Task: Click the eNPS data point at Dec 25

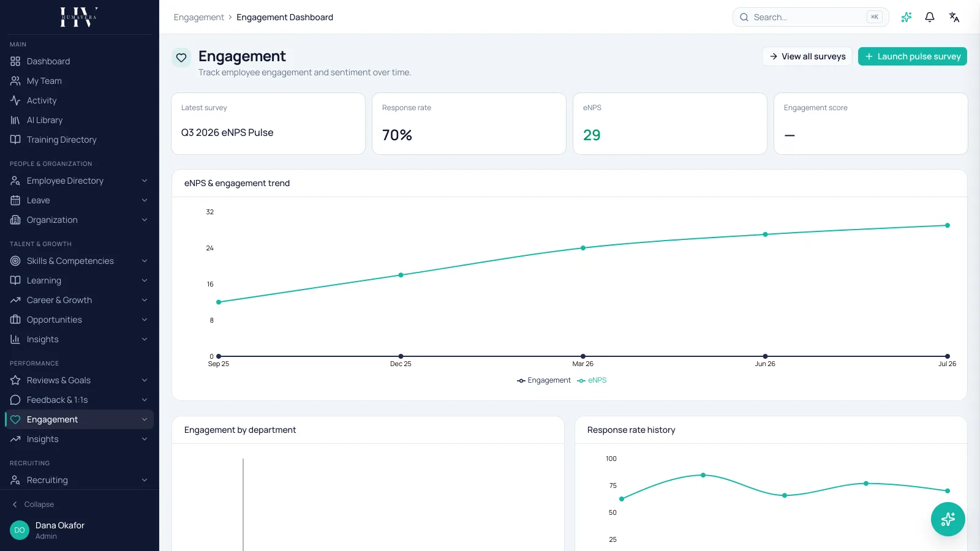Action: coord(401,275)
